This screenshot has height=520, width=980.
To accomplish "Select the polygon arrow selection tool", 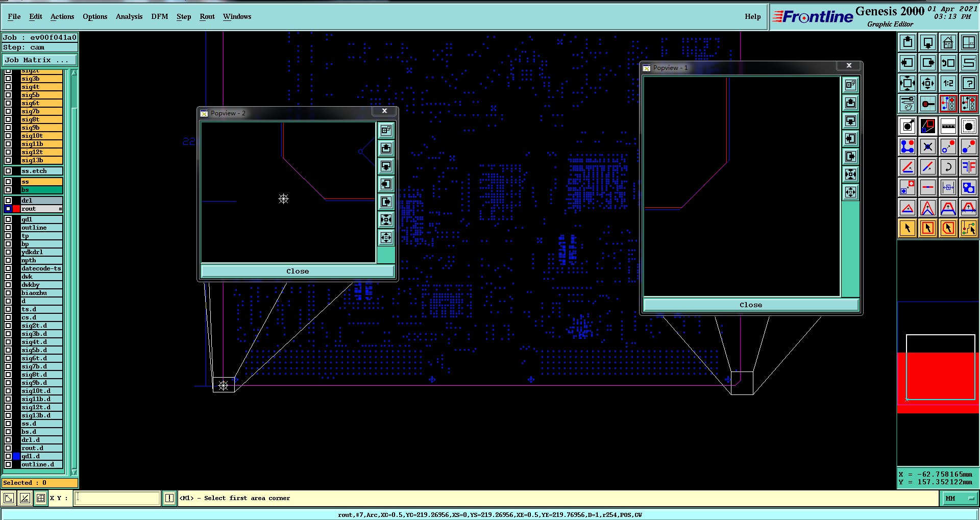I will [948, 228].
